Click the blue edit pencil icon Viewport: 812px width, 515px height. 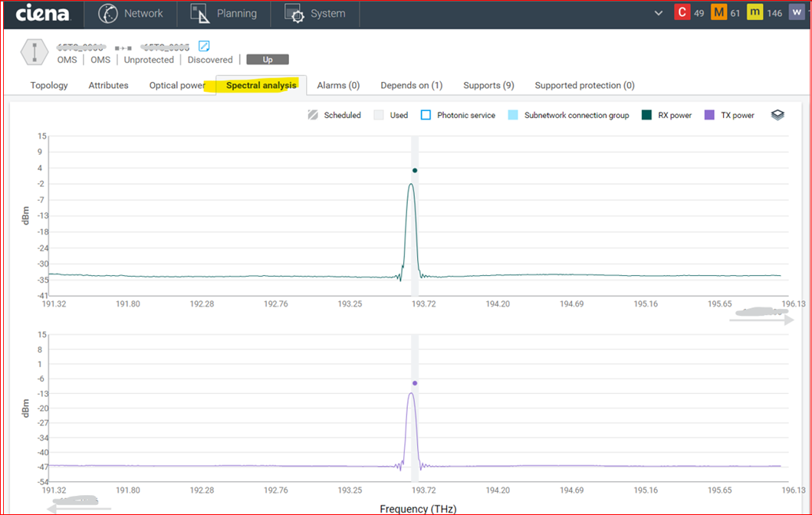[x=204, y=46]
